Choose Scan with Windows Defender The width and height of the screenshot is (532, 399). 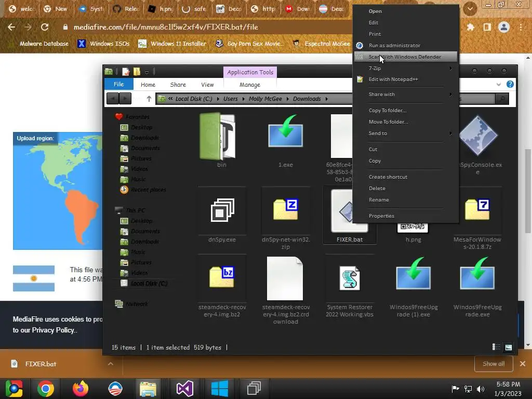[x=405, y=57]
